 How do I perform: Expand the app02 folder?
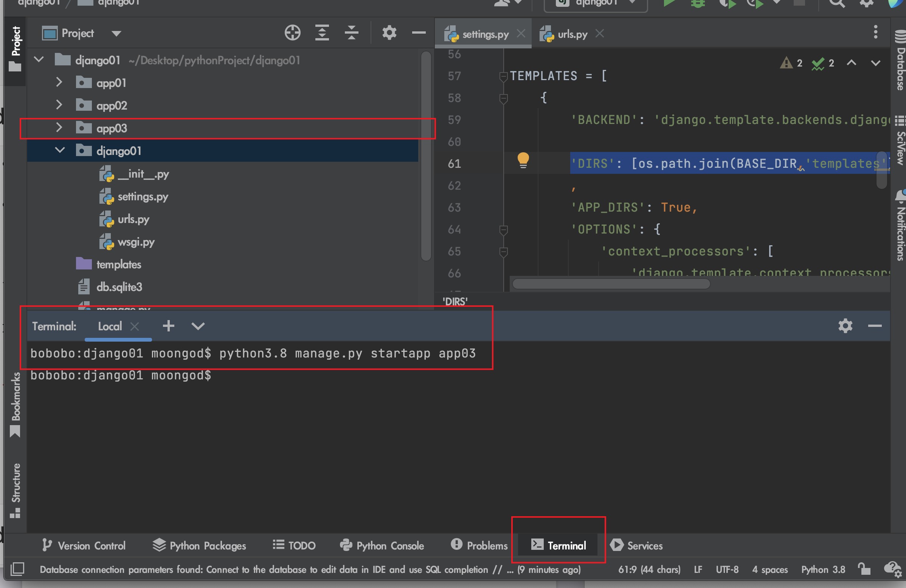point(59,105)
